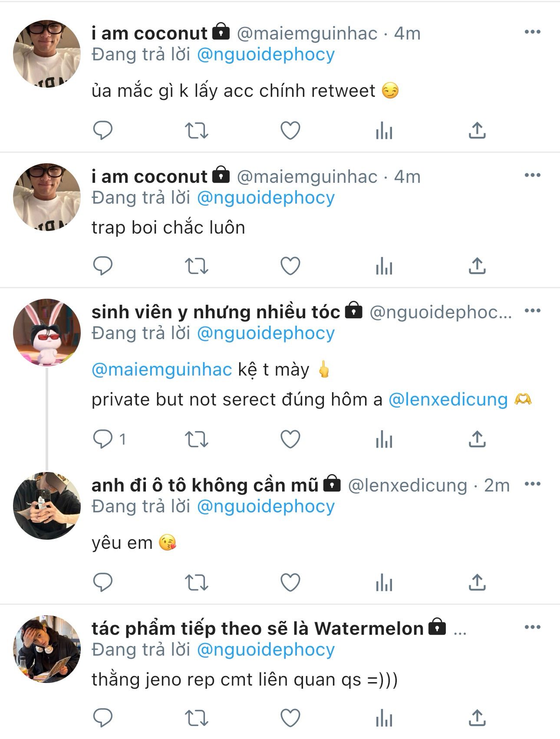Tap the bunny avatar profile picture
This screenshot has height=739, width=560.
pyautogui.click(x=47, y=332)
